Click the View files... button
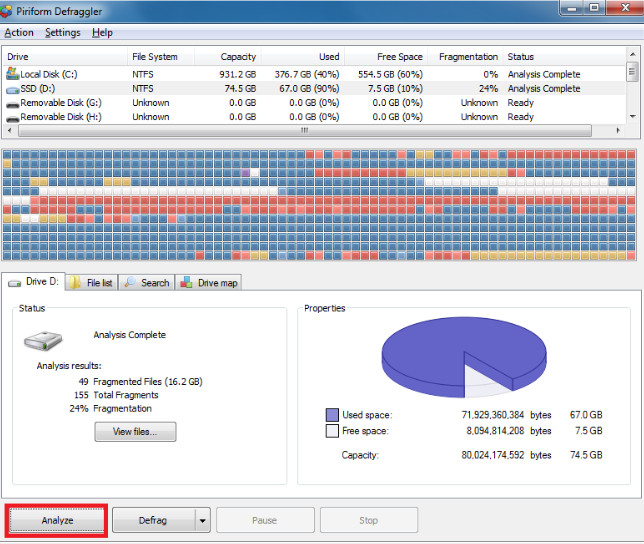The height and width of the screenshot is (544, 644). pyautogui.click(x=135, y=432)
